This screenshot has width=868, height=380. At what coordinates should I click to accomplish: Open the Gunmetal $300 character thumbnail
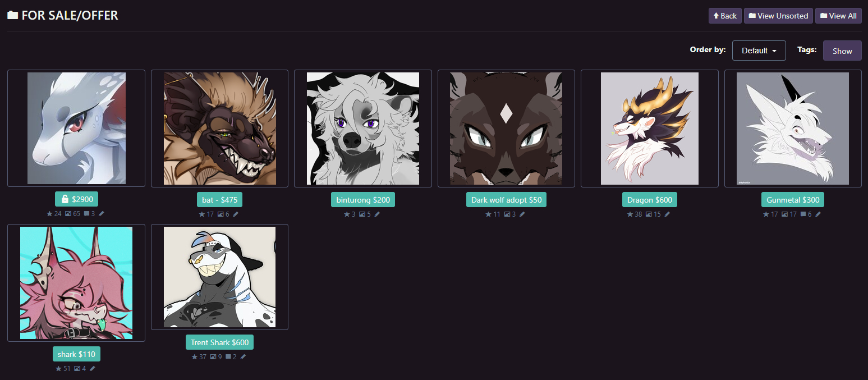[793, 129]
